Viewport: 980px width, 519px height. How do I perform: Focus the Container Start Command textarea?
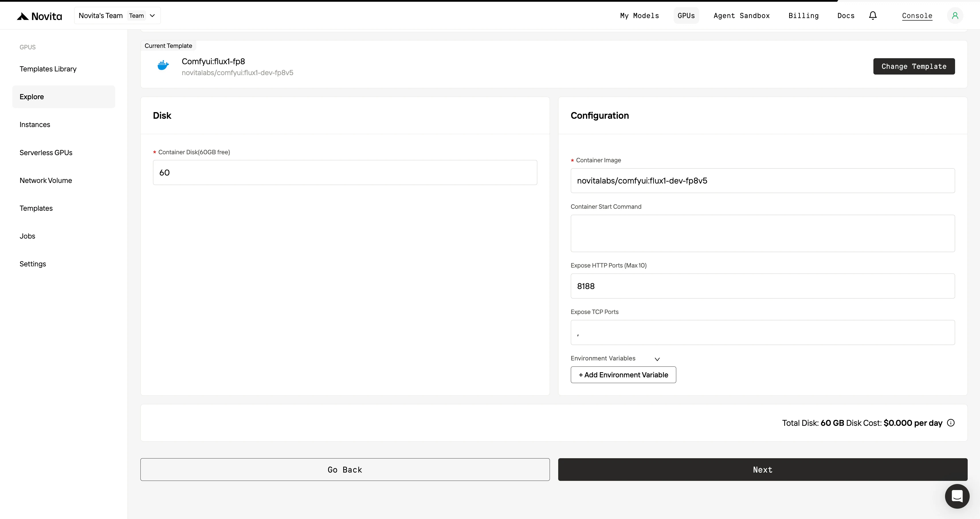coord(763,233)
